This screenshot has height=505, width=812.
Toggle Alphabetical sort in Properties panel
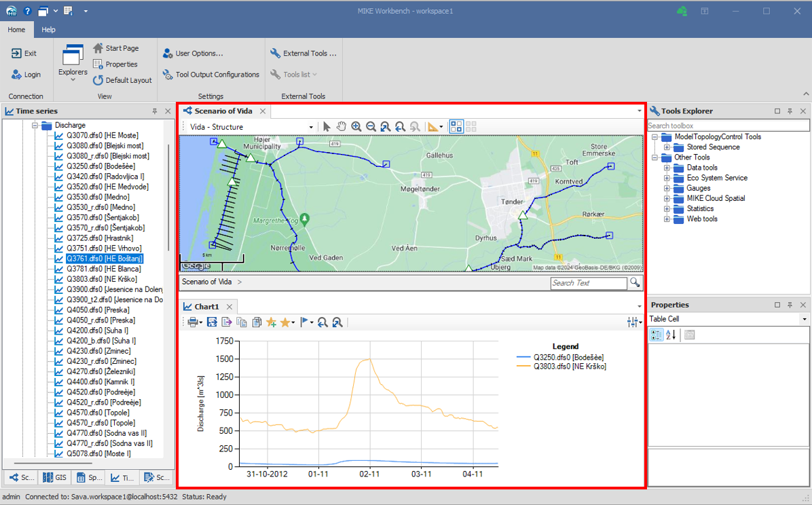(671, 335)
